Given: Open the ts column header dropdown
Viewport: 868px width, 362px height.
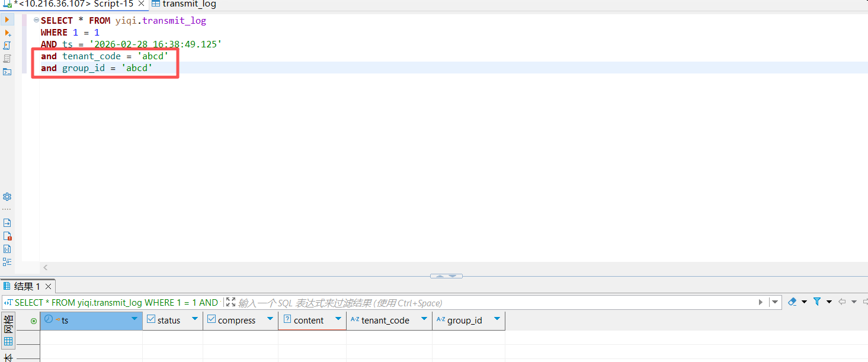Looking at the screenshot, I should (134, 319).
